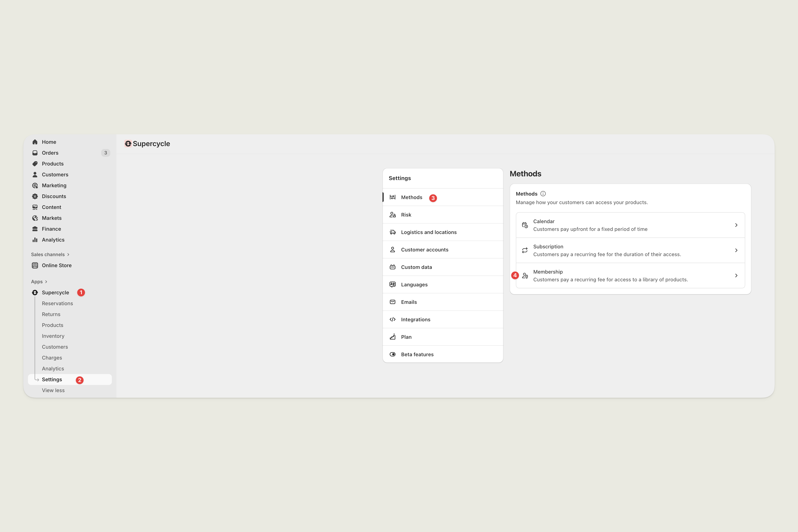This screenshot has height=532, width=798.
Task: Open Membership method via its chevron
Action: point(736,276)
